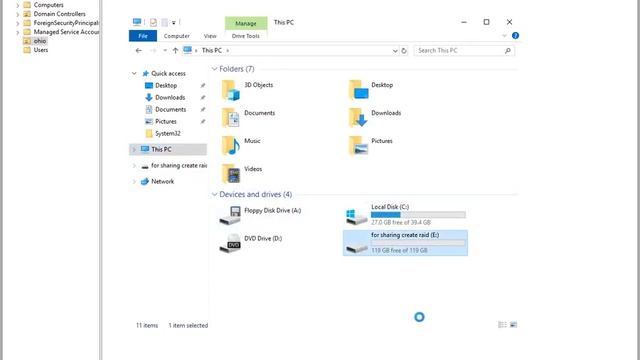Select the DVD Drive (D:) icon
Screen dimensions: 640x360
point(230,243)
